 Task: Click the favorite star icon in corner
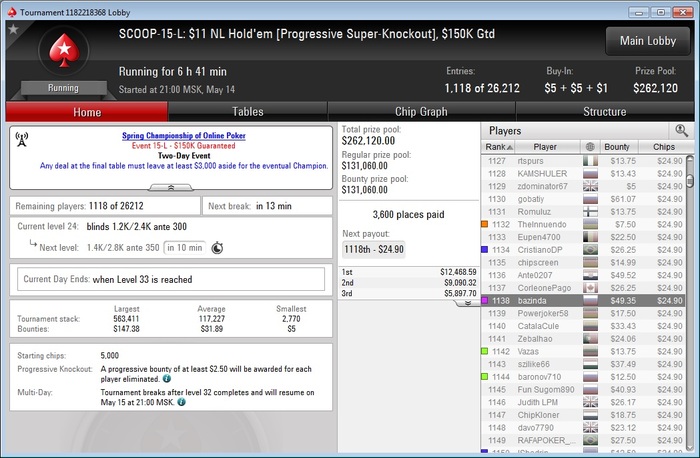tap(13, 29)
